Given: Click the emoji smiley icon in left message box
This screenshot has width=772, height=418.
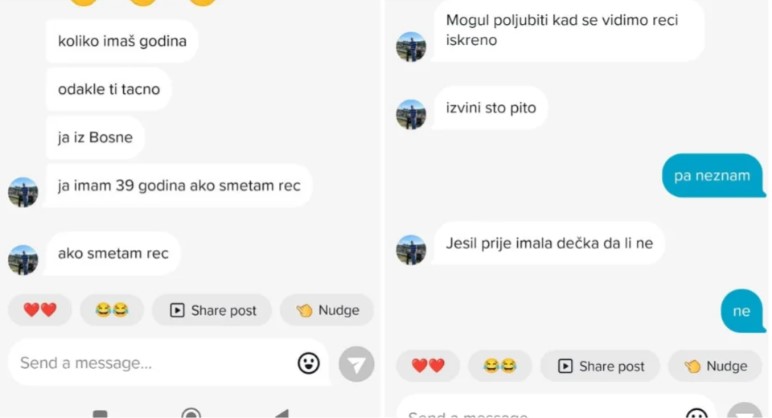Looking at the screenshot, I should click(x=309, y=363).
